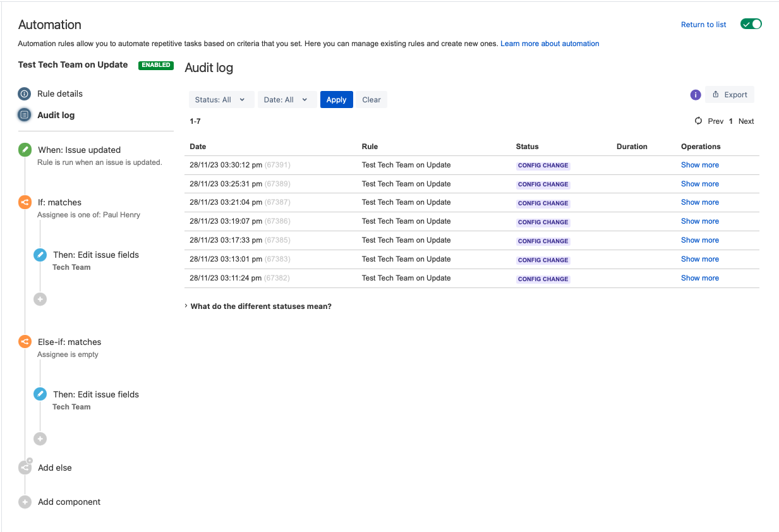Click the orange If: matches condition icon

[25, 202]
